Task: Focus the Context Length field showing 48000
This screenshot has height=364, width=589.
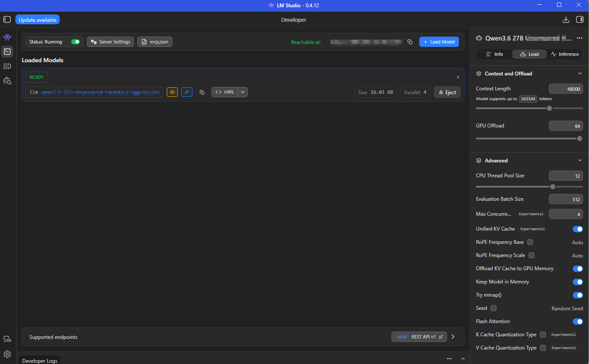Action: click(x=566, y=89)
